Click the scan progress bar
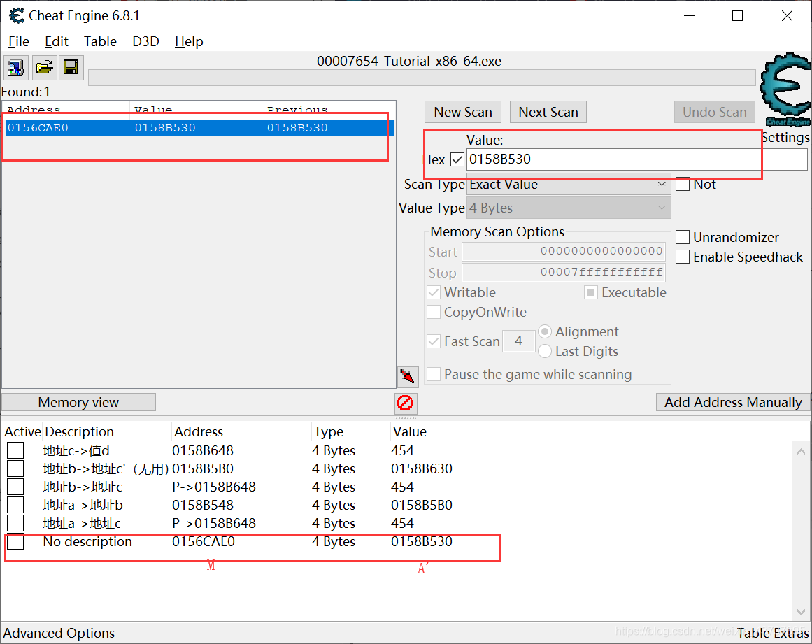812x644 pixels. click(422, 78)
